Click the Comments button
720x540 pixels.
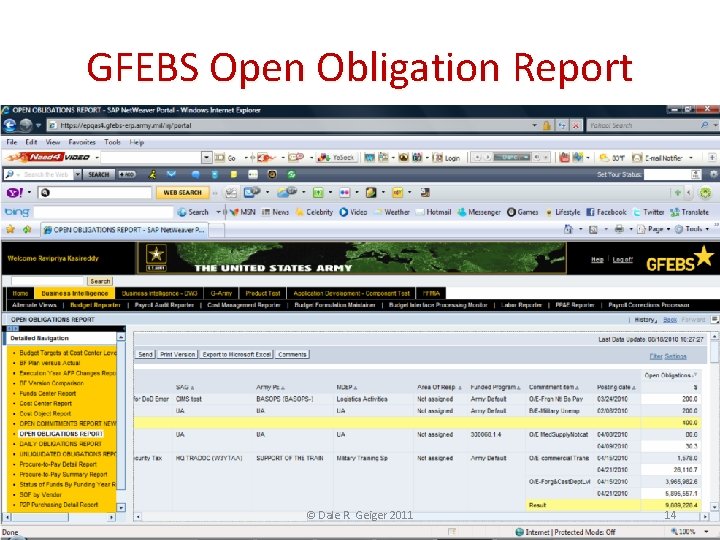coord(292,354)
